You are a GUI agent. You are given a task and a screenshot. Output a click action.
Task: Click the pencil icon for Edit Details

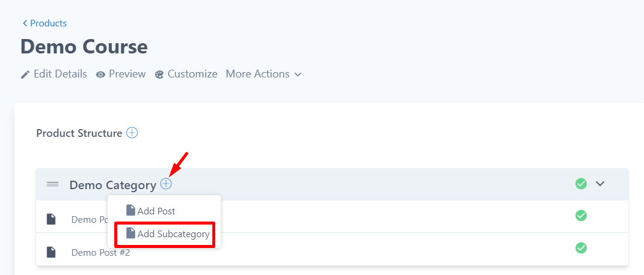coord(25,74)
